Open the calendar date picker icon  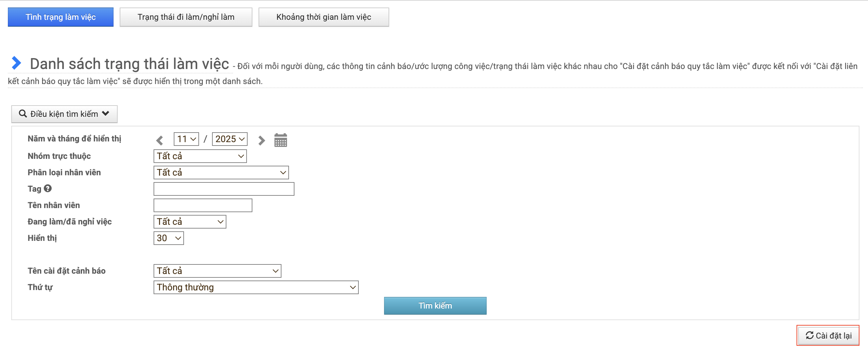(280, 140)
